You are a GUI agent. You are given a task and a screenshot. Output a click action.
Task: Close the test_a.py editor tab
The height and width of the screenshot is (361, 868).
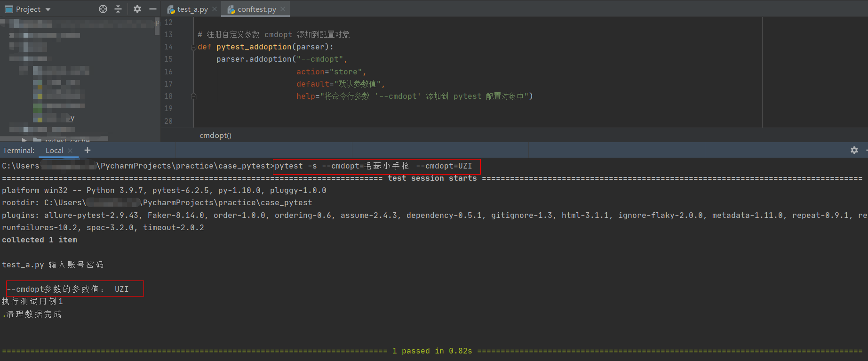[215, 9]
